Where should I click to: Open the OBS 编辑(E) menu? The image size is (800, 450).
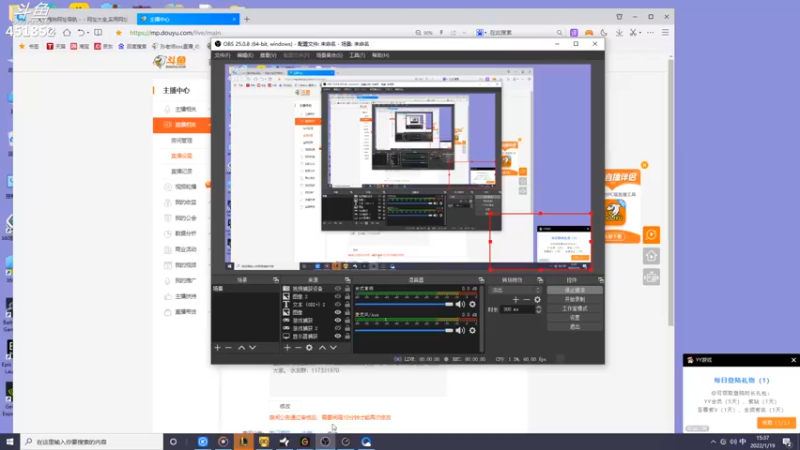[245, 55]
